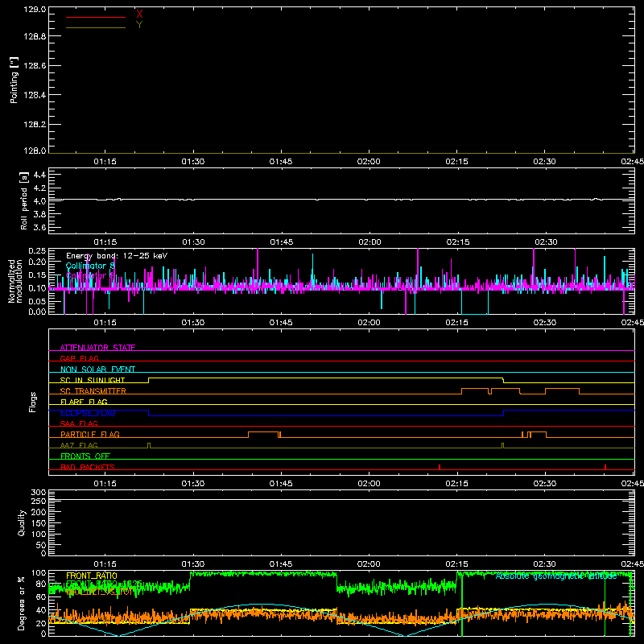
Task: Click the SAA_FLAG label
Action: coord(79,423)
